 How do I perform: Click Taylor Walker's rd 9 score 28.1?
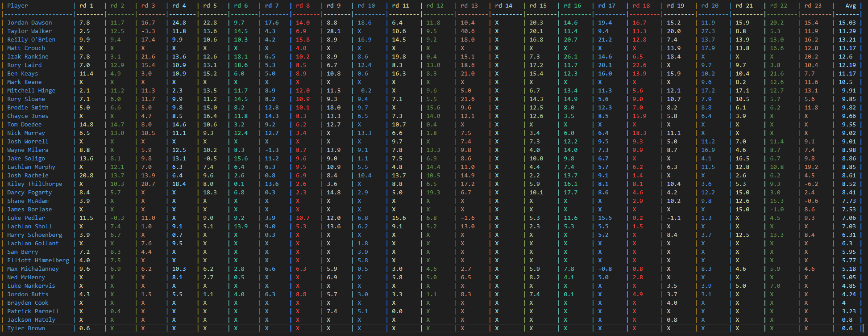(x=333, y=31)
